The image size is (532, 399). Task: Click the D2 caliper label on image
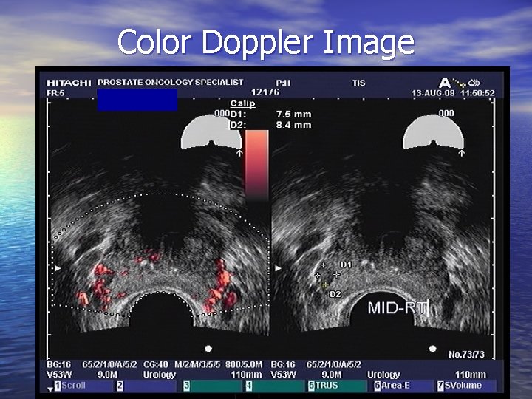pyautogui.click(x=335, y=295)
